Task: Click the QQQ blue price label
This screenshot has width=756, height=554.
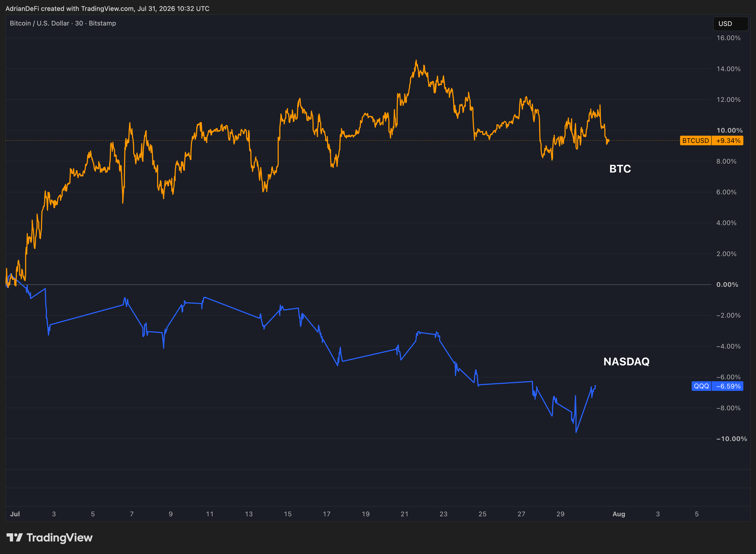Action: [701, 386]
